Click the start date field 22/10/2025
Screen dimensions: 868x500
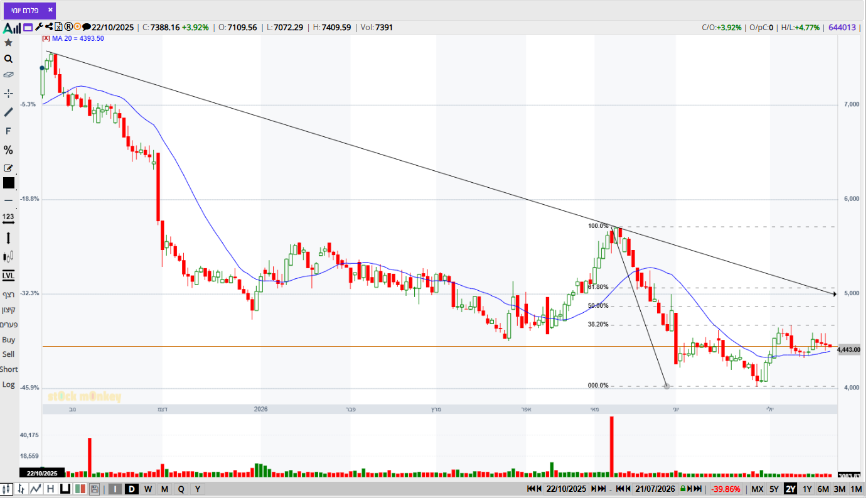tap(566, 489)
